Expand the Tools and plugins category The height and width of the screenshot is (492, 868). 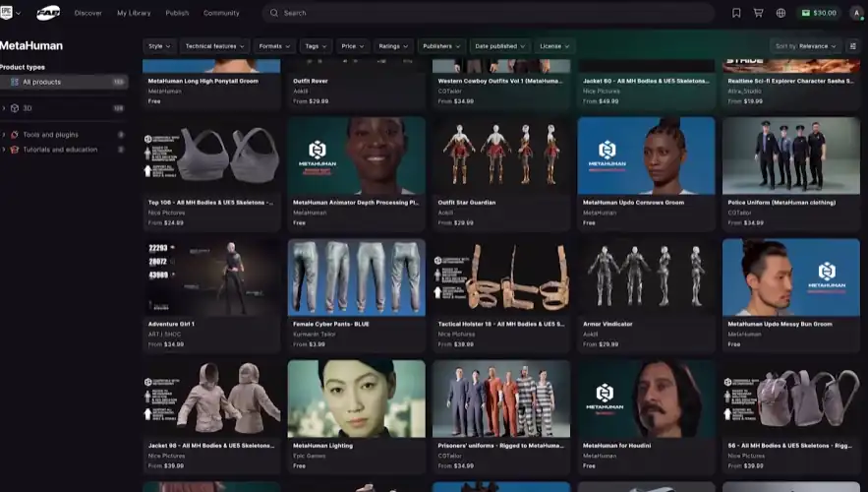[4, 135]
